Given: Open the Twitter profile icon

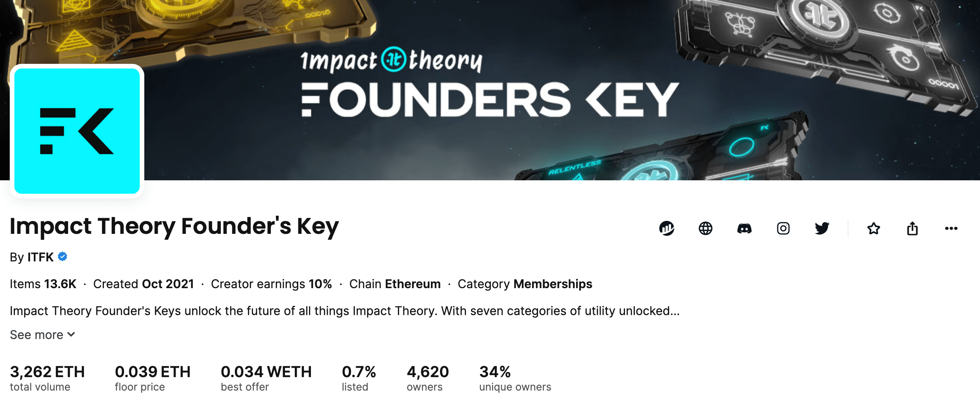Looking at the screenshot, I should tap(822, 228).
